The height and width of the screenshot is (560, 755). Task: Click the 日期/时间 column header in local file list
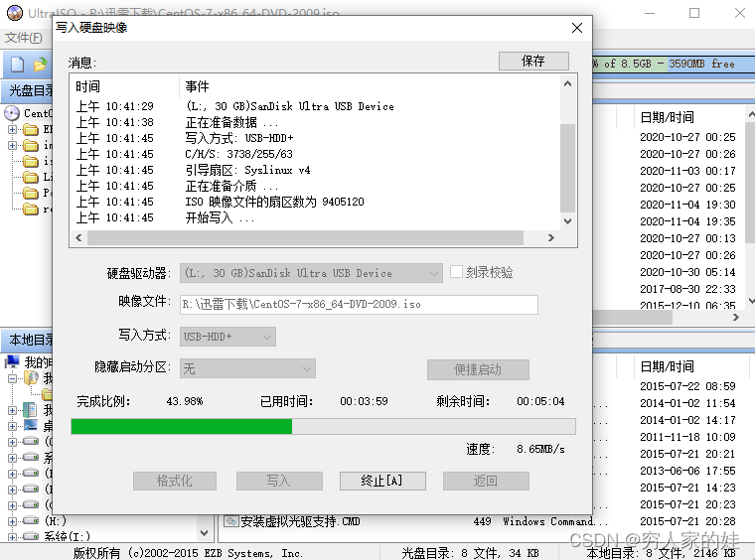click(668, 366)
